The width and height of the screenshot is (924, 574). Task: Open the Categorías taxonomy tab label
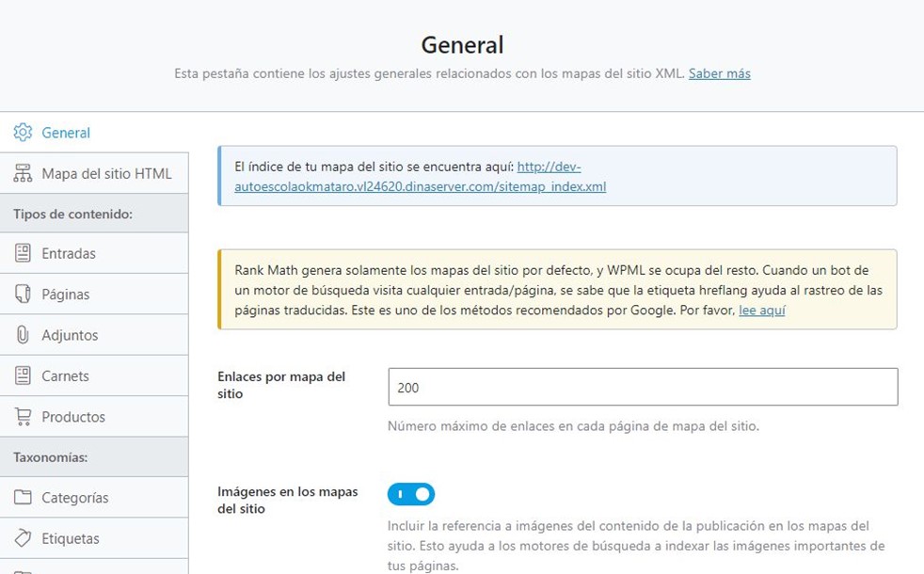click(x=75, y=498)
